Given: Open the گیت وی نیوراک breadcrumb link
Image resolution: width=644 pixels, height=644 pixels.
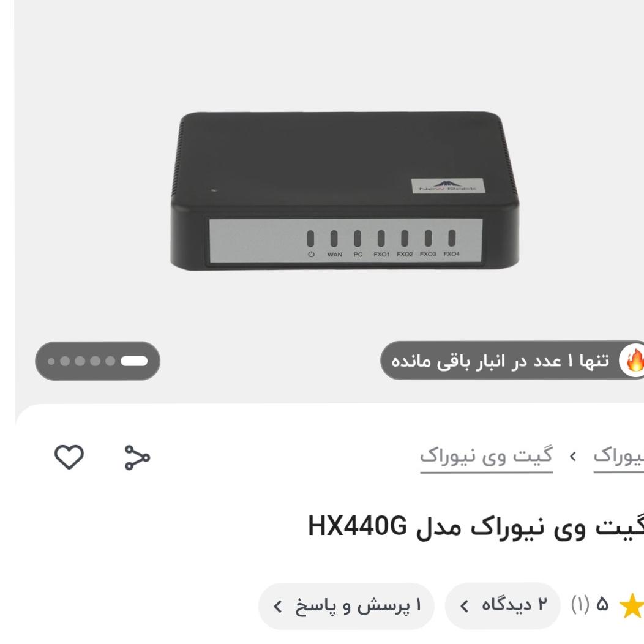Looking at the screenshot, I should [x=486, y=457].
